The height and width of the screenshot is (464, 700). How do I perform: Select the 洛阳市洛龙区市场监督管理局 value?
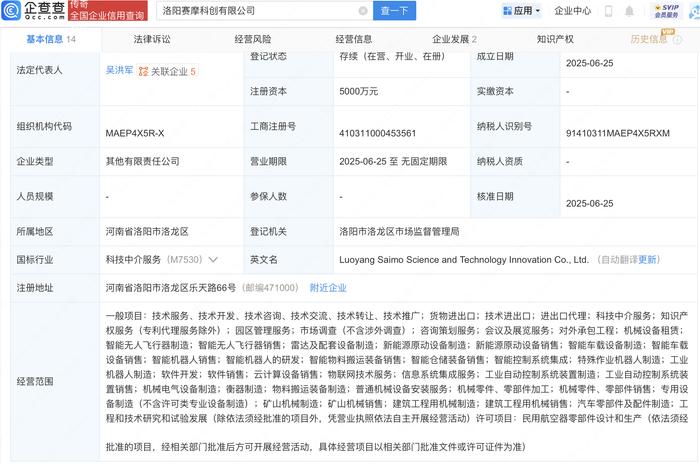[x=399, y=231]
